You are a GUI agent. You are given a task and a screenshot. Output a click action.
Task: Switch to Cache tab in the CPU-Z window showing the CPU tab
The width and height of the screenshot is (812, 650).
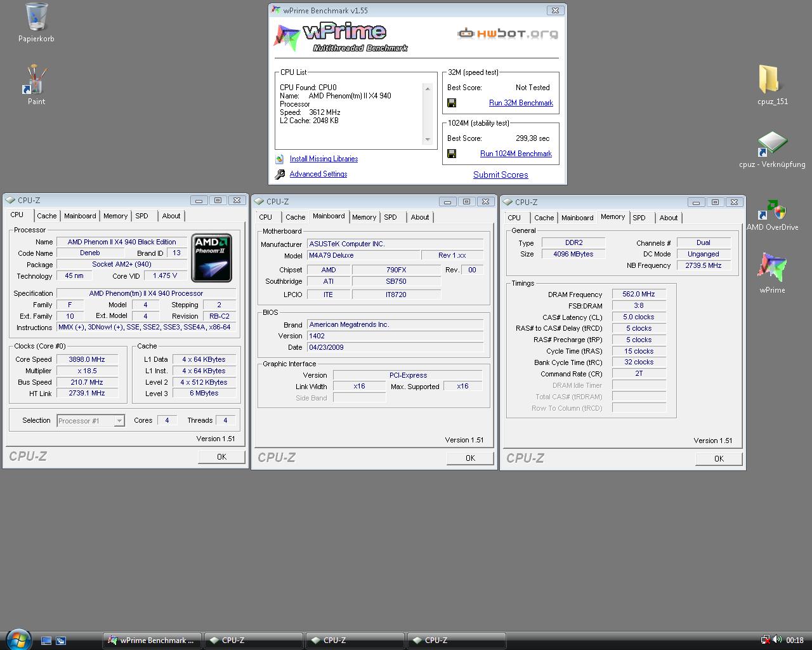(46, 216)
